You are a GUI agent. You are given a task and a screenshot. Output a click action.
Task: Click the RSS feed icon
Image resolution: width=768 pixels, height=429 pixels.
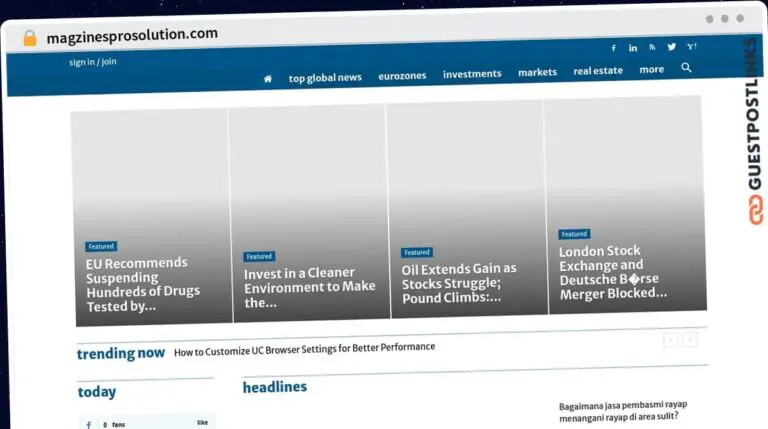click(x=652, y=47)
